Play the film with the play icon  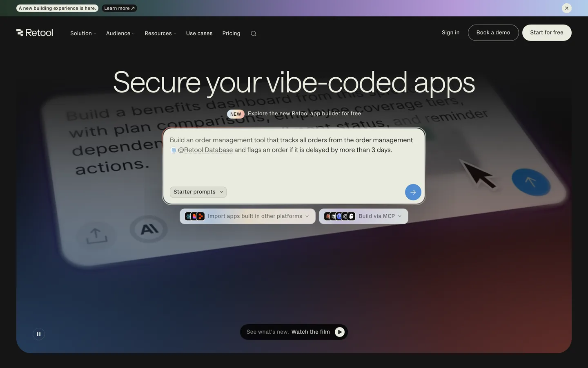[340, 332]
